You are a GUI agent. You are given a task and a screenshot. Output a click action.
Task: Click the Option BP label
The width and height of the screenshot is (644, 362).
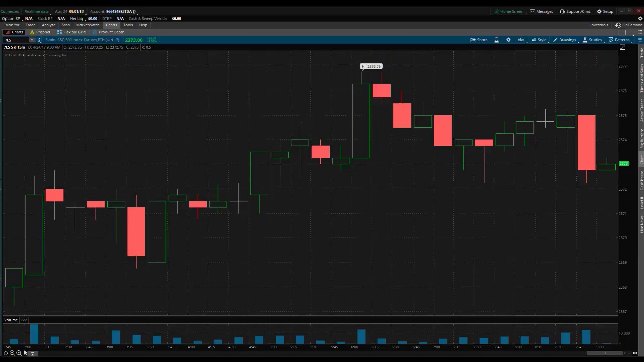pos(11,18)
